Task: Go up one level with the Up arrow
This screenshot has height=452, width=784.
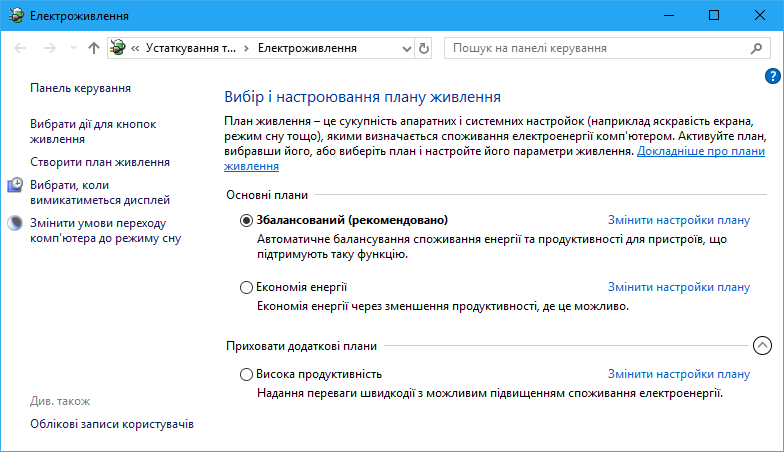Action: [x=94, y=48]
